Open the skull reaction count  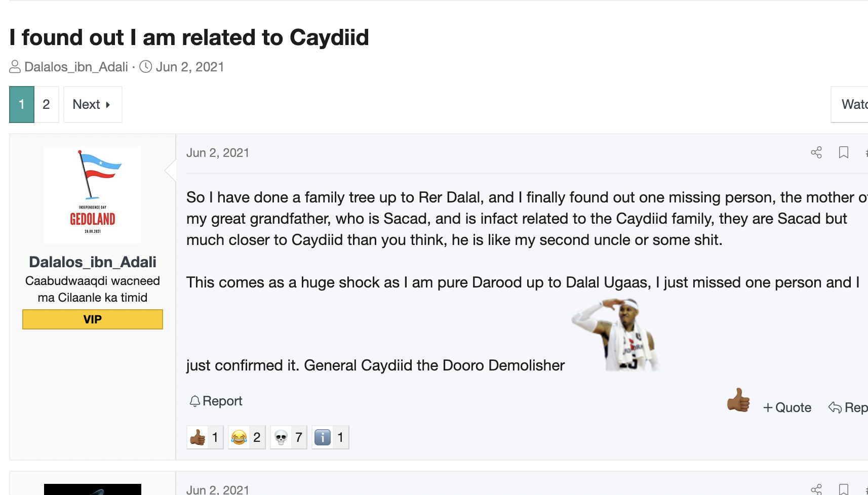(289, 437)
